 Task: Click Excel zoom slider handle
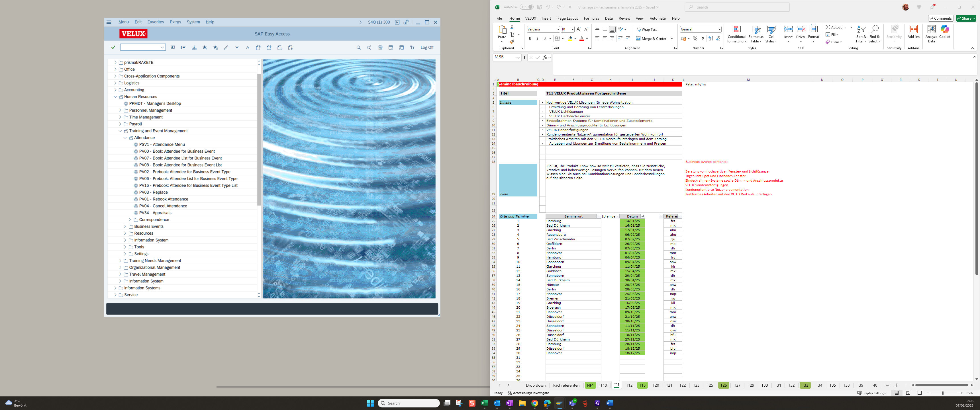point(943,393)
